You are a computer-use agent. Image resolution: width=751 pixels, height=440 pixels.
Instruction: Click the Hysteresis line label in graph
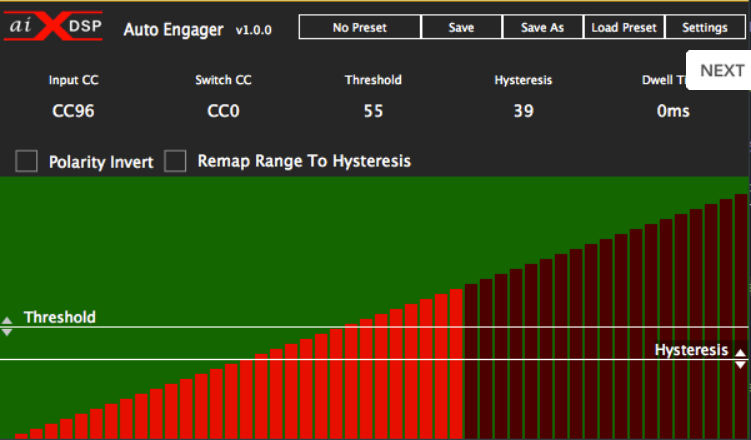[691, 350]
